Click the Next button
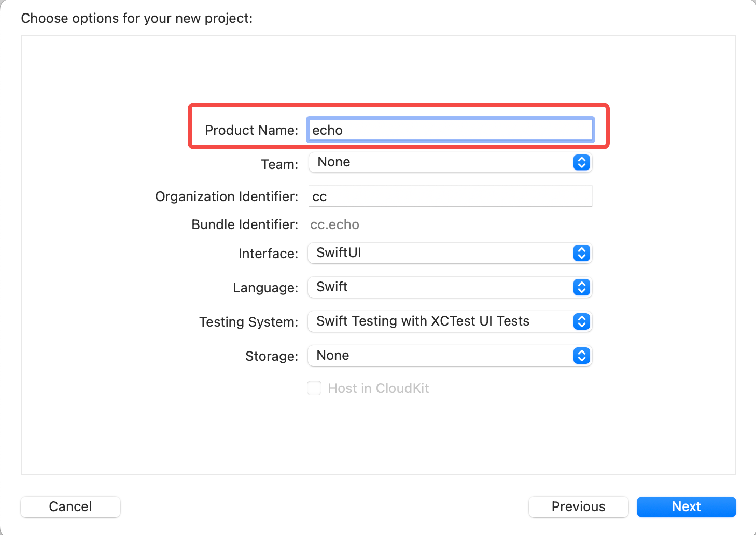Screen dimensions: 756x535 [686, 506]
